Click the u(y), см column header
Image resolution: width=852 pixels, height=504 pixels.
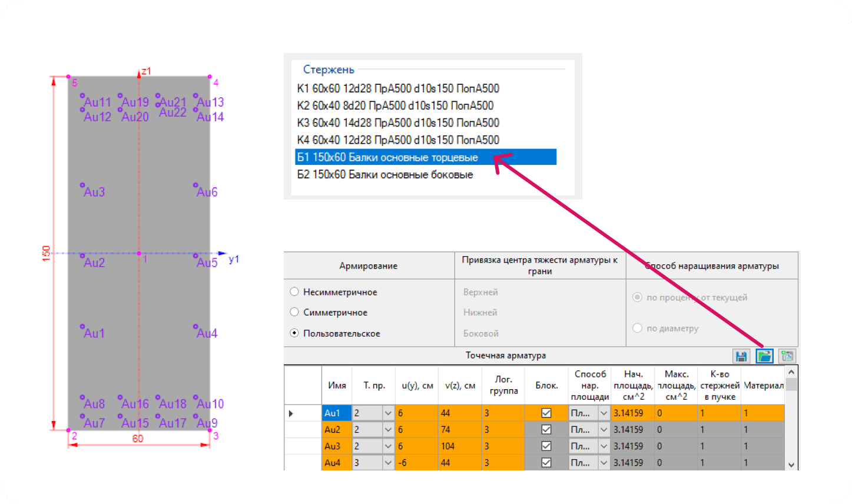point(417,385)
